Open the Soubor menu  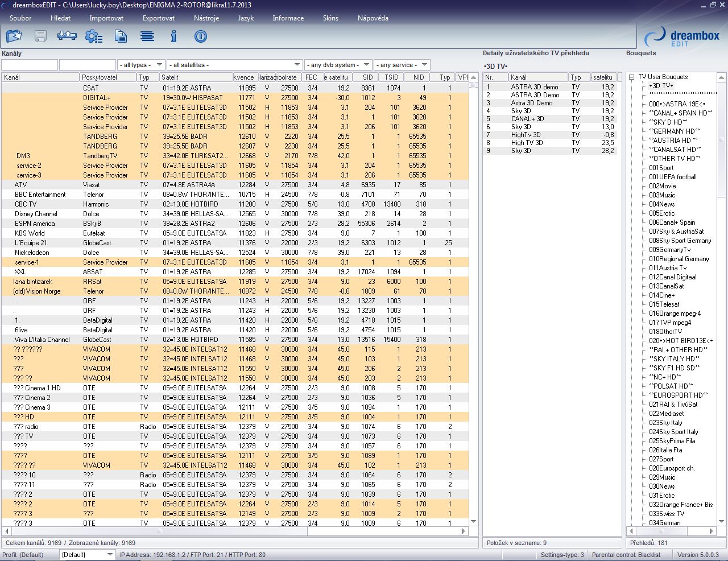(x=20, y=18)
